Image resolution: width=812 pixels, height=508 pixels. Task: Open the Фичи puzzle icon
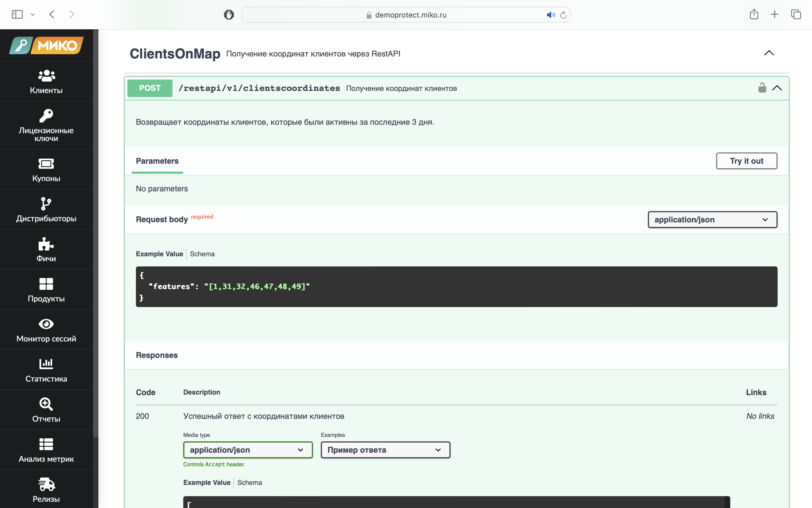click(46, 244)
